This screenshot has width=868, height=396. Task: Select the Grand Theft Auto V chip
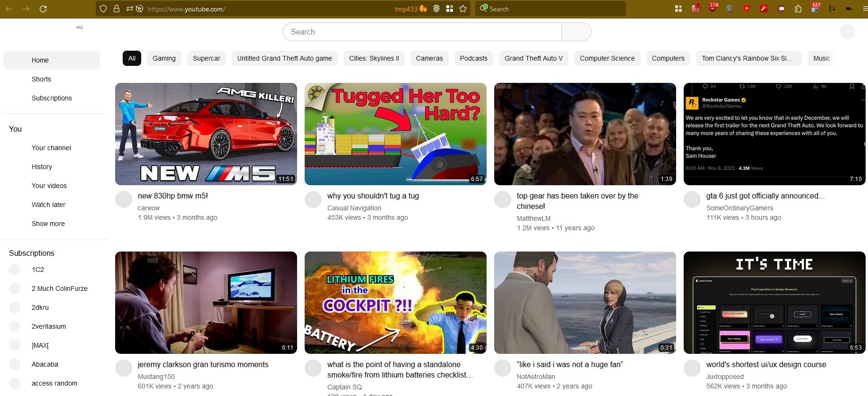tap(533, 58)
